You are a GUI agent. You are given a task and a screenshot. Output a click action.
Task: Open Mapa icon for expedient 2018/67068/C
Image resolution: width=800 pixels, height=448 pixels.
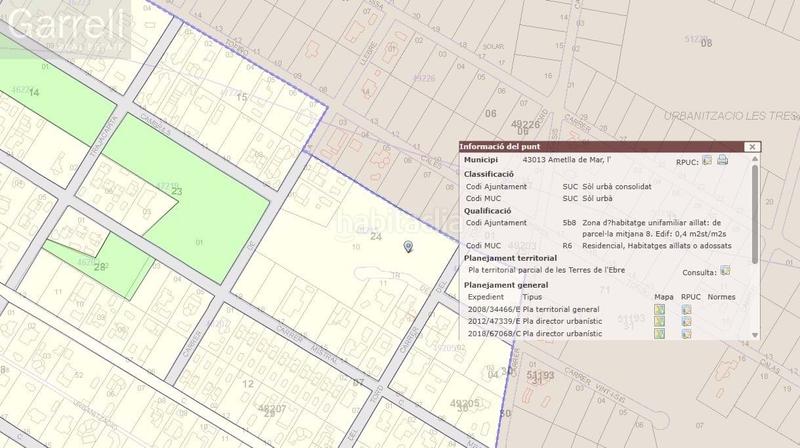click(x=660, y=334)
